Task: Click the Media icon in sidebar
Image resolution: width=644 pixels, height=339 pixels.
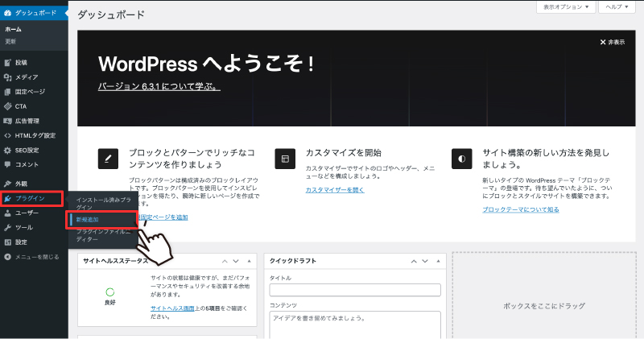Action: click(7, 77)
